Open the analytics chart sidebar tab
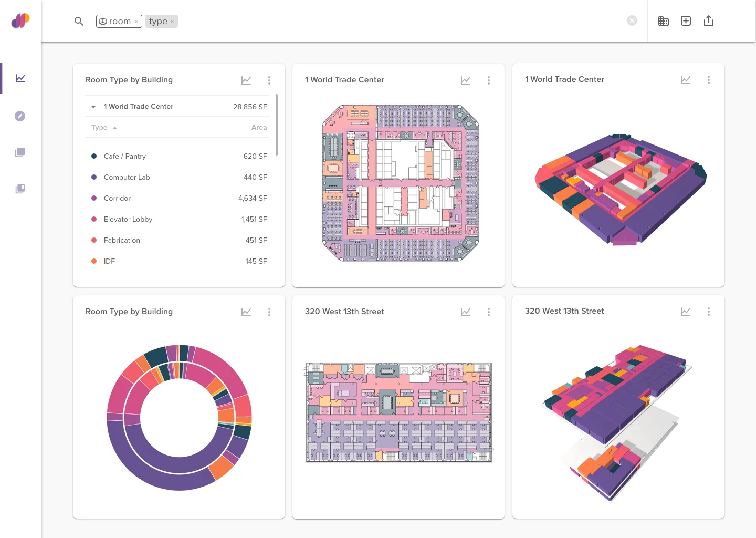The height and width of the screenshot is (538, 756). pos(20,78)
